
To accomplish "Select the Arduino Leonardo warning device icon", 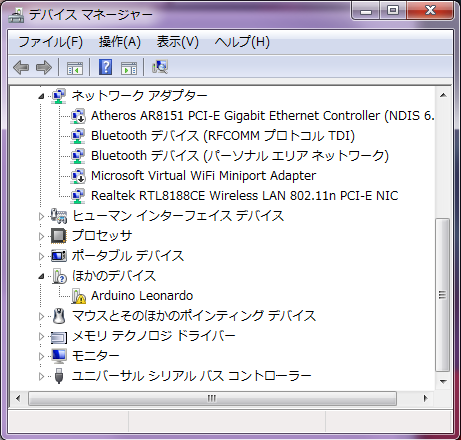I will 78,296.
